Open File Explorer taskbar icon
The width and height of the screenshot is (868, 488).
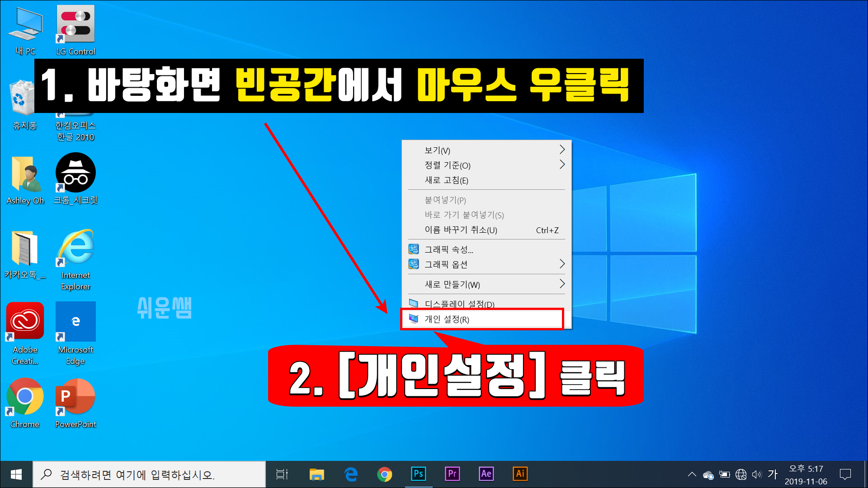pos(316,474)
